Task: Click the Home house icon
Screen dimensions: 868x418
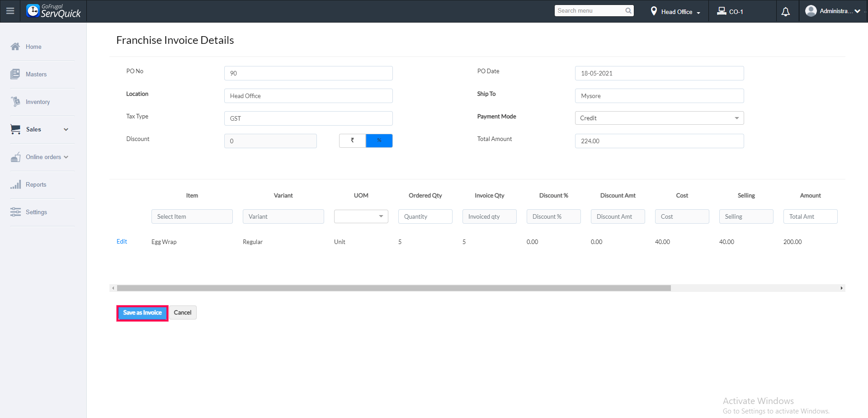Action: click(x=15, y=47)
